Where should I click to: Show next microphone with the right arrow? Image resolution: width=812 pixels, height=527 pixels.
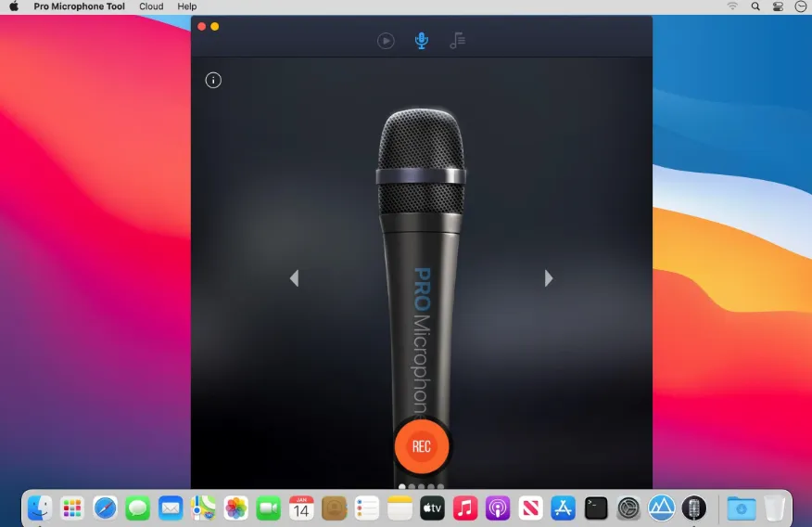[549, 278]
